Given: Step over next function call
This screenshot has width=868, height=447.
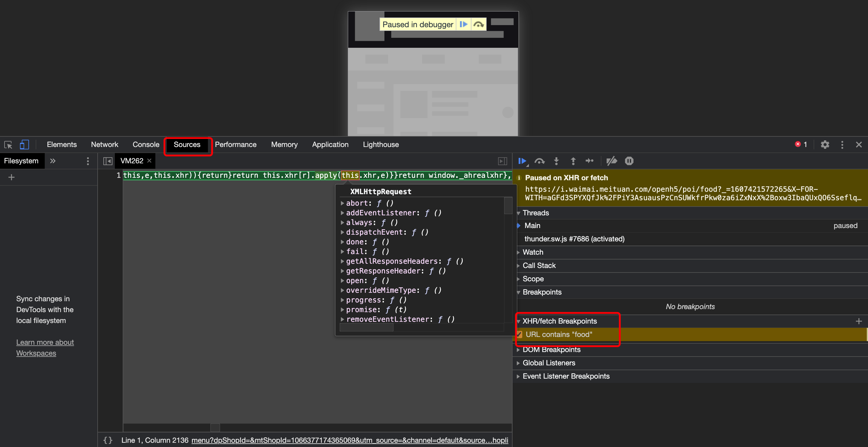Looking at the screenshot, I should [539, 161].
